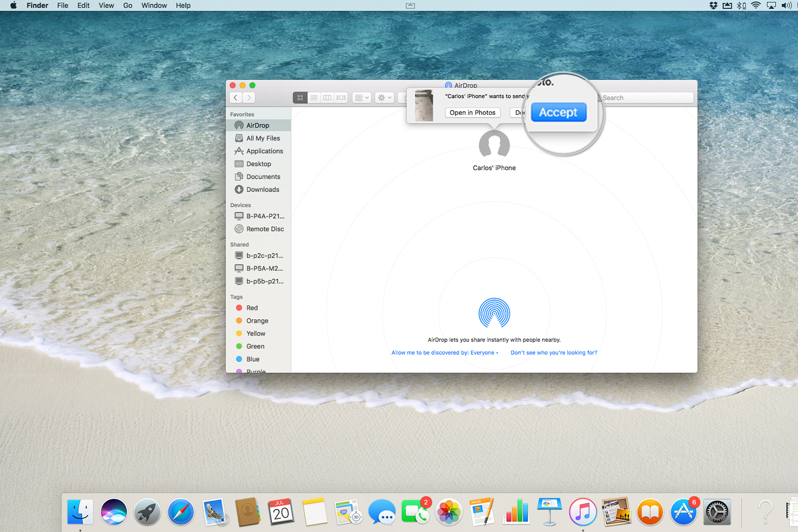This screenshot has width=798, height=532.
Task: Change Allow me to be discovered by setting
Action: (445, 353)
